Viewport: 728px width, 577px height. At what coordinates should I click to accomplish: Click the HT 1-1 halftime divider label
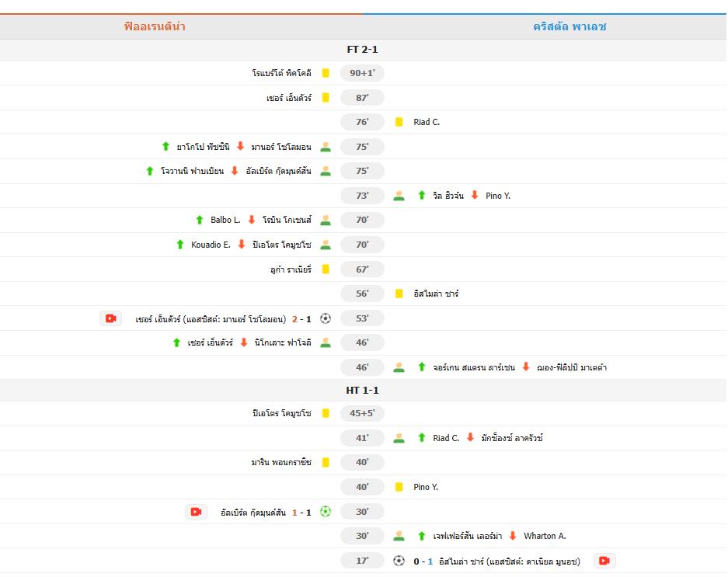coord(364,390)
